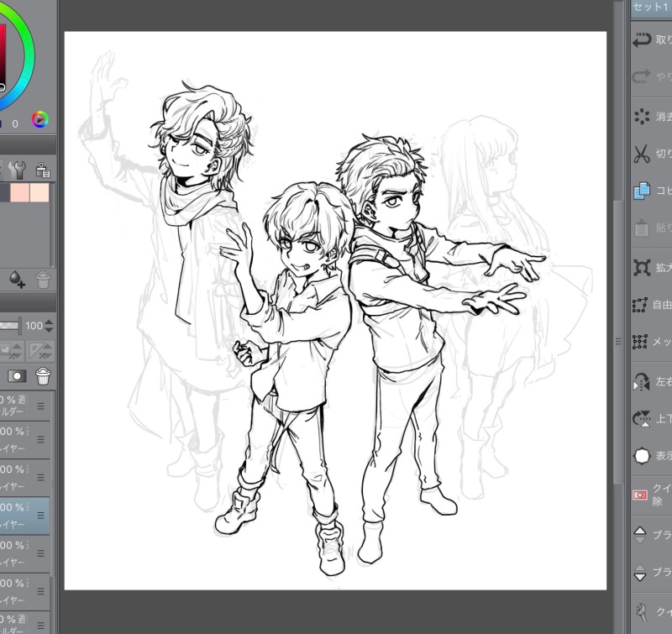Select the Scale/Rotate (拡大) transform icon

click(642, 268)
